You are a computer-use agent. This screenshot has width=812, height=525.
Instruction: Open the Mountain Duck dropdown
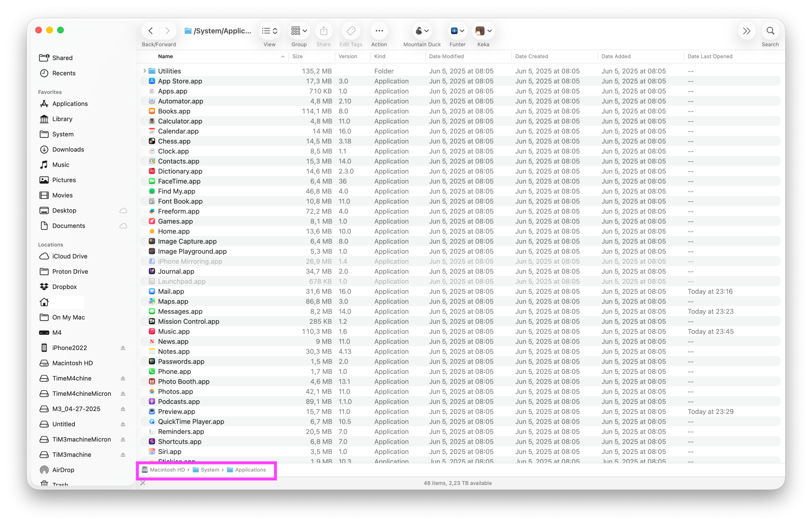point(422,31)
